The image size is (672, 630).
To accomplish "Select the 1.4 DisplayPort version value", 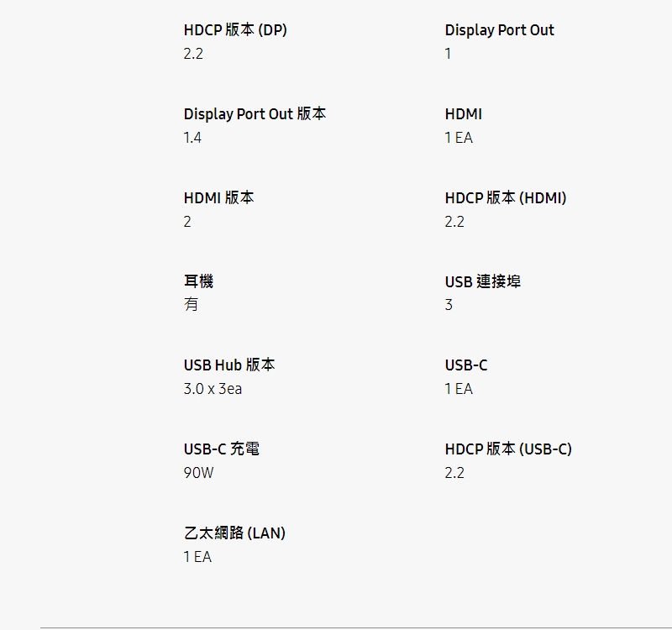I will pos(192,138).
